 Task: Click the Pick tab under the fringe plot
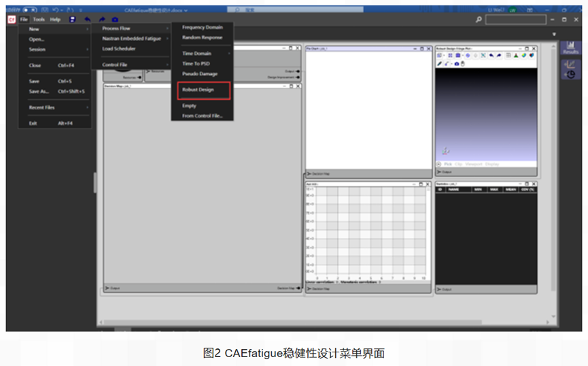448,164
